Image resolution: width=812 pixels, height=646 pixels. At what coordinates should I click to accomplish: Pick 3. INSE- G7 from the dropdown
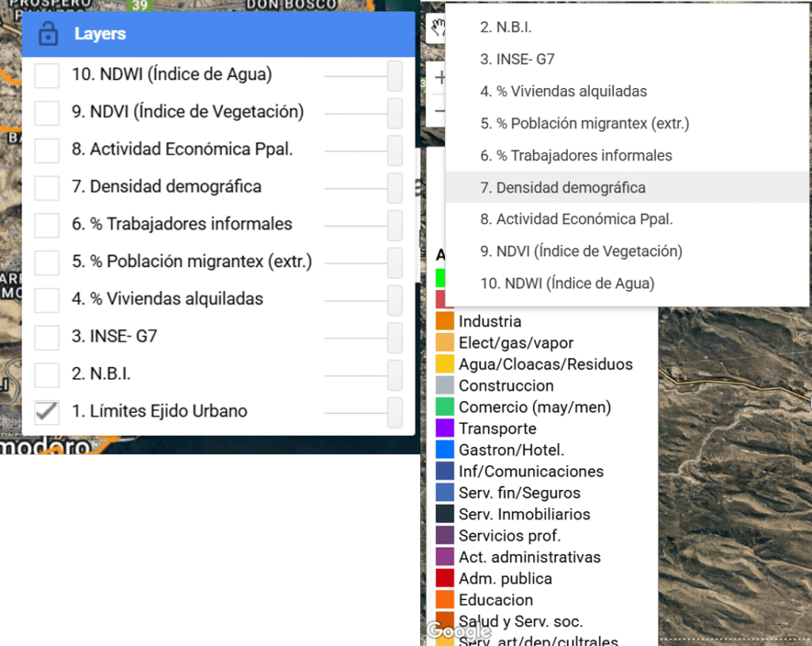tap(517, 59)
